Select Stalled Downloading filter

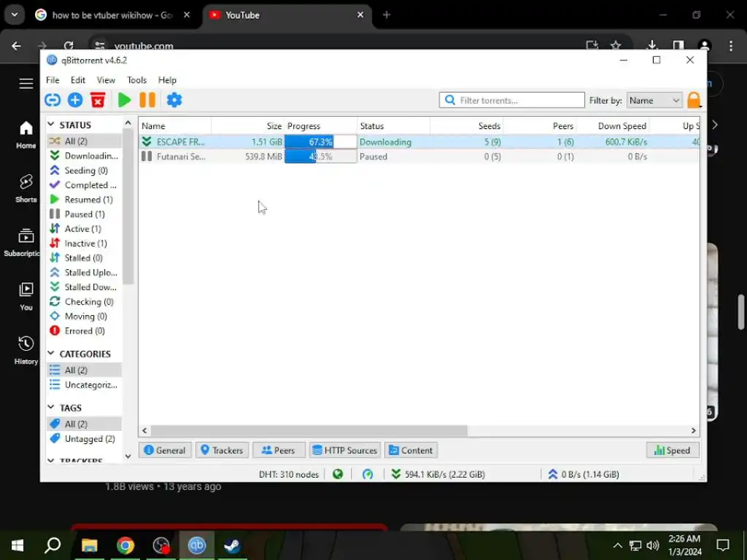point(84,287)
